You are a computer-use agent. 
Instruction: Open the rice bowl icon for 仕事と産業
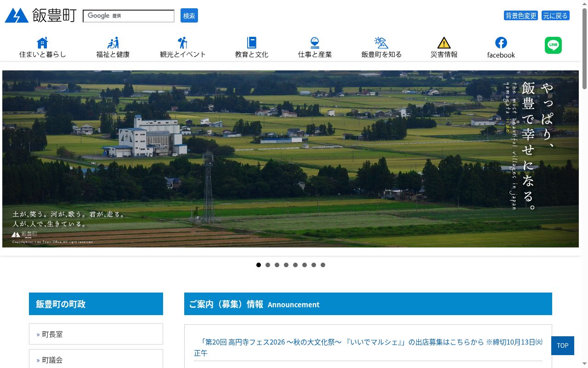tap(315, 43)
